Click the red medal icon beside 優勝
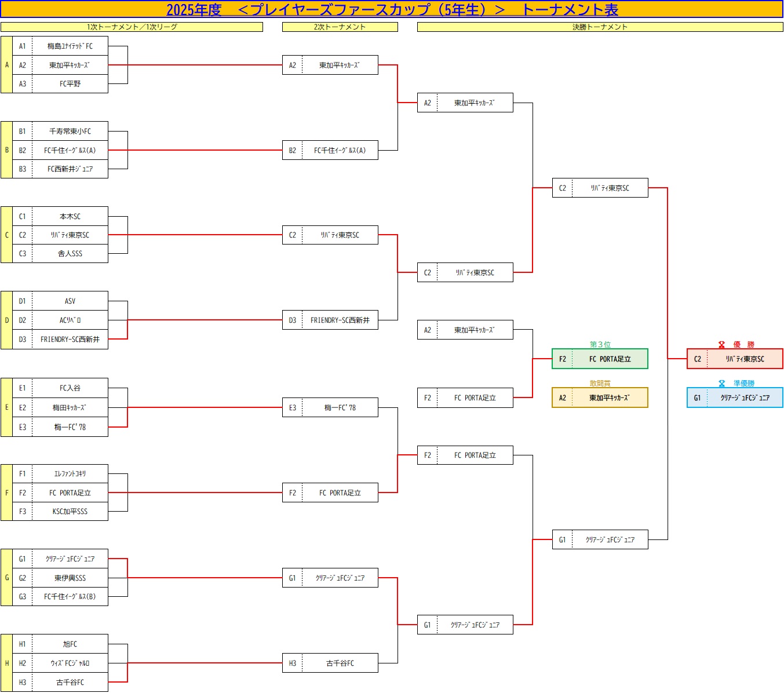The image size is (784, 693). pyautogui.click(x=721, y=345)
